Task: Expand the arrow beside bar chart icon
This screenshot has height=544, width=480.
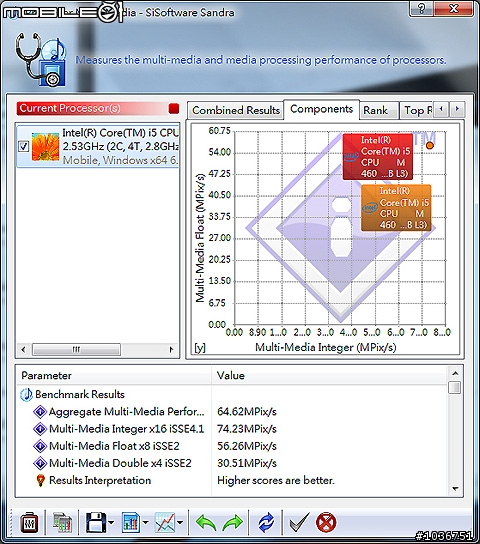Action: [x=146, y=522]
